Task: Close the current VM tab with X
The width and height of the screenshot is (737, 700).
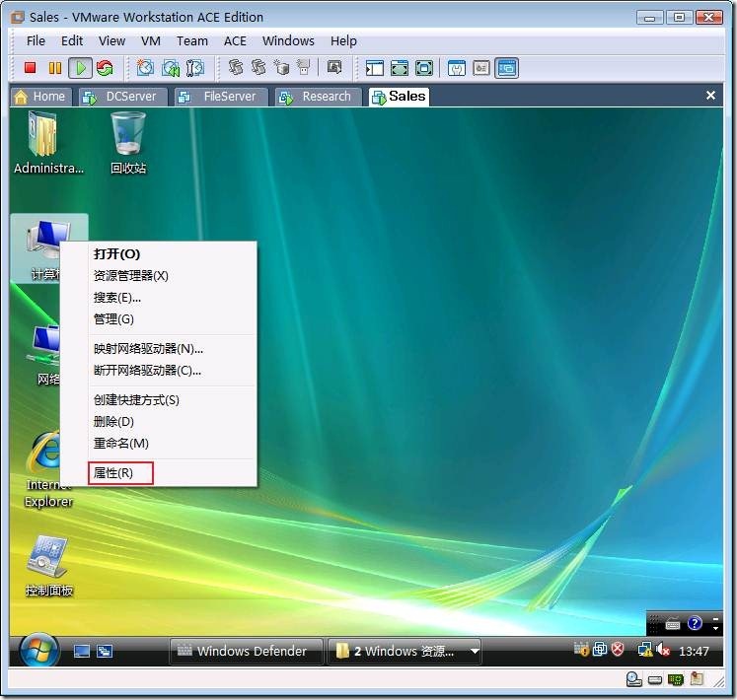Action: click(x=710, y=96)
